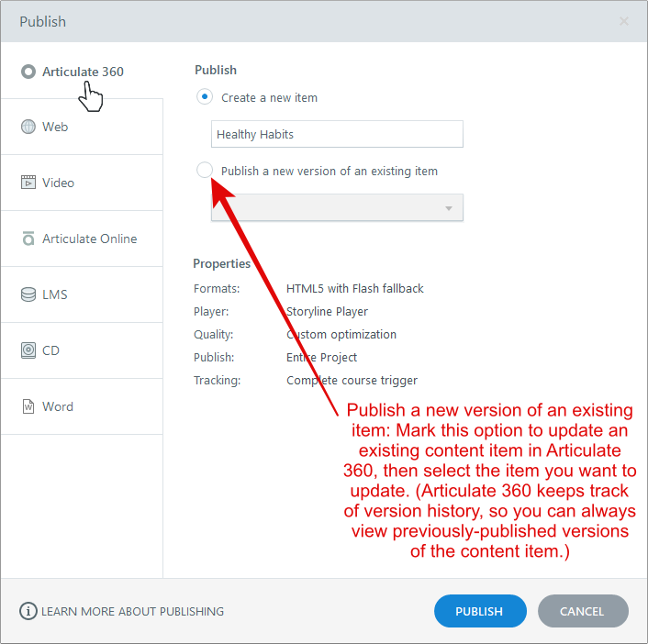Click the LMS database icon

[x=28, y=294]
